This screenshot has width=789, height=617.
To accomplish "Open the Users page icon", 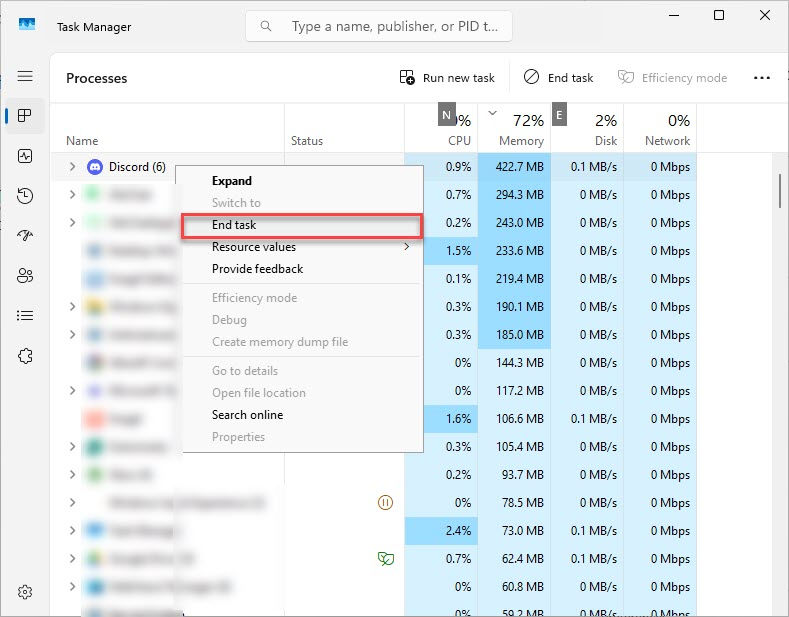I will point(25,276).
